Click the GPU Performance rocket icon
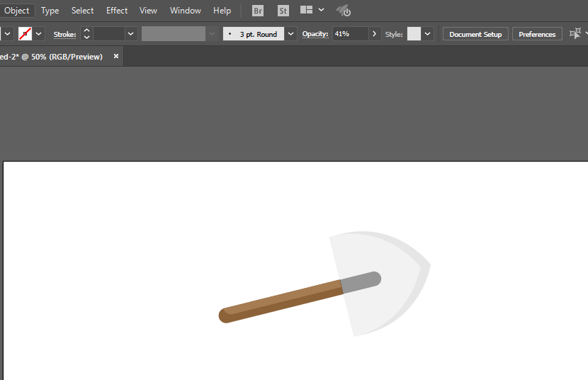Screen dimensions: 588x380 (344, 11)
